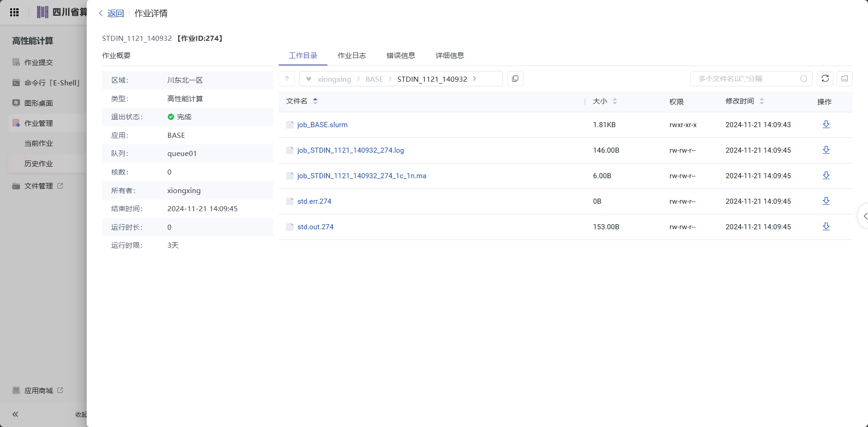Download job_BASE.slurm file

826,124
